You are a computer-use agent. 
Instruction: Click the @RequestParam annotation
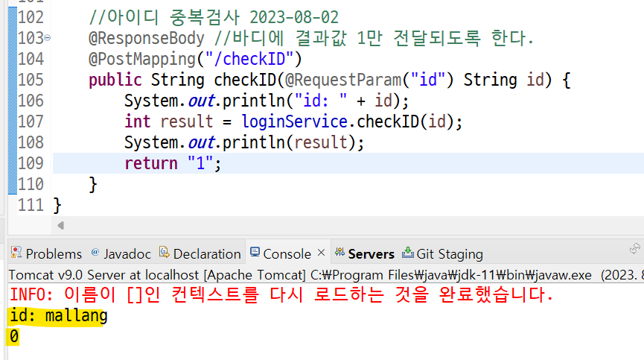pos(343,80)
